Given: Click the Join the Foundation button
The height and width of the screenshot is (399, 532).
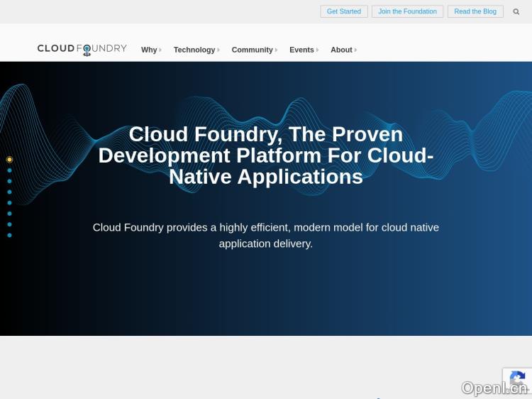Looking at the screenshot, I should [407, 11].
